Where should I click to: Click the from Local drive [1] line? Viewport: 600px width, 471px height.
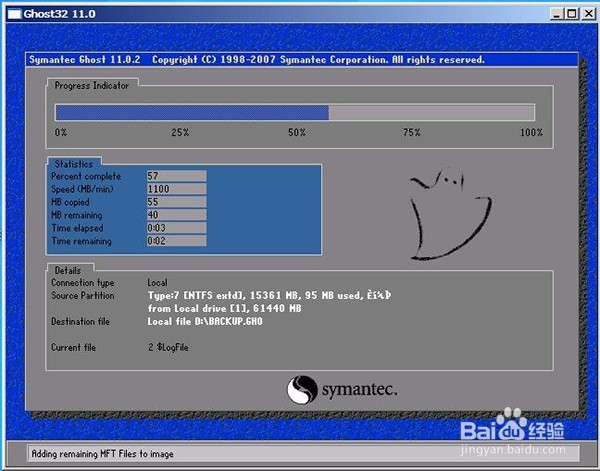[225, 308]
